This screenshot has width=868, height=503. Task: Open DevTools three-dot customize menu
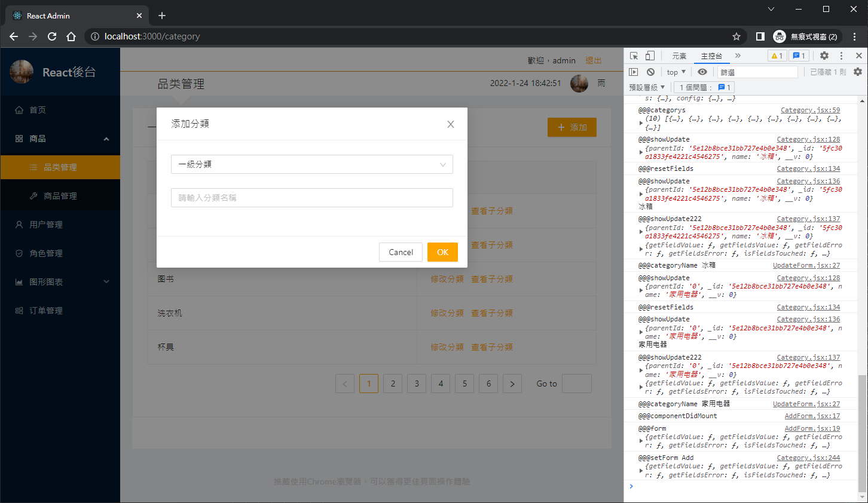tap(841, 56)
